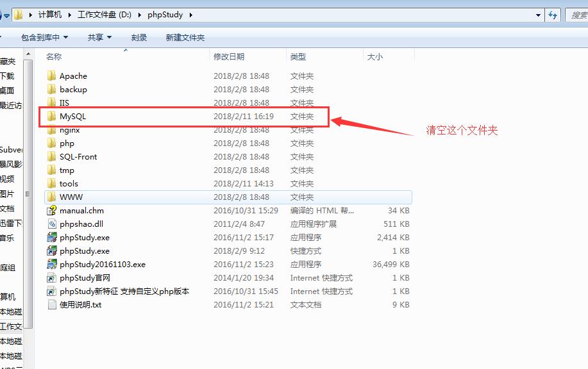Click the MySQL date 2018/2/11 16:19
The width and height of the screenshot is (588, 369).
point(244,117)
